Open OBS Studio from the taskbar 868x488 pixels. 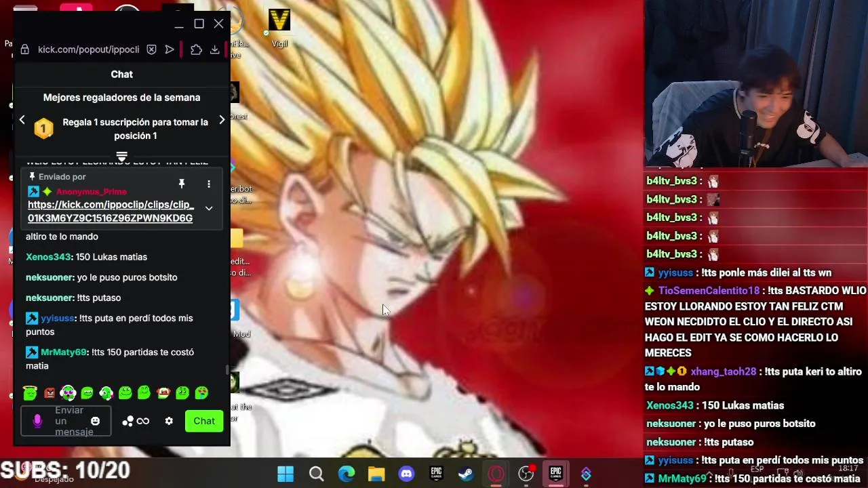(526, 474)
